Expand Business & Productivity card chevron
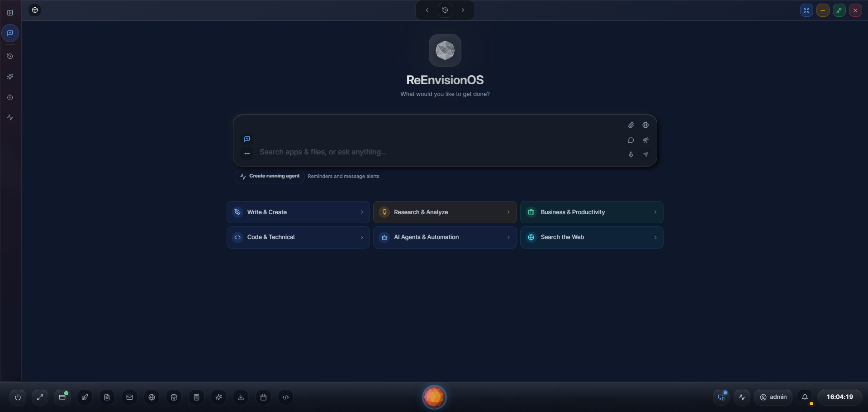The width and height of the screenshot is (868, 412). click(655, 212)
